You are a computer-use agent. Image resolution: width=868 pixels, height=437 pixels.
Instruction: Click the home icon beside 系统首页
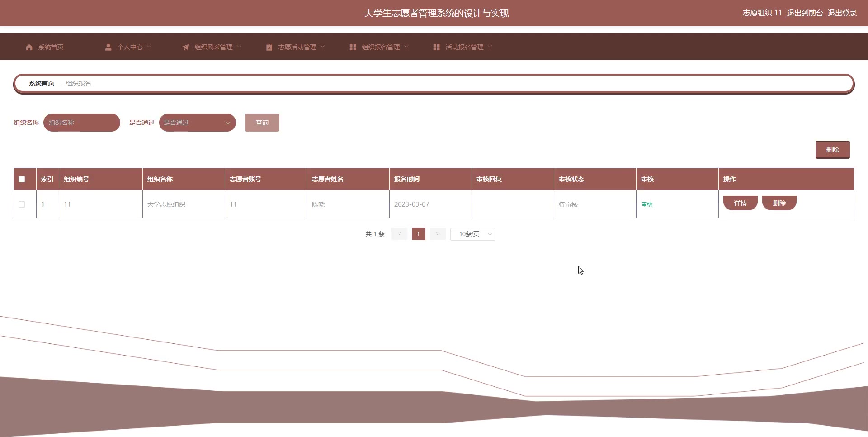(x=29, y=47)
